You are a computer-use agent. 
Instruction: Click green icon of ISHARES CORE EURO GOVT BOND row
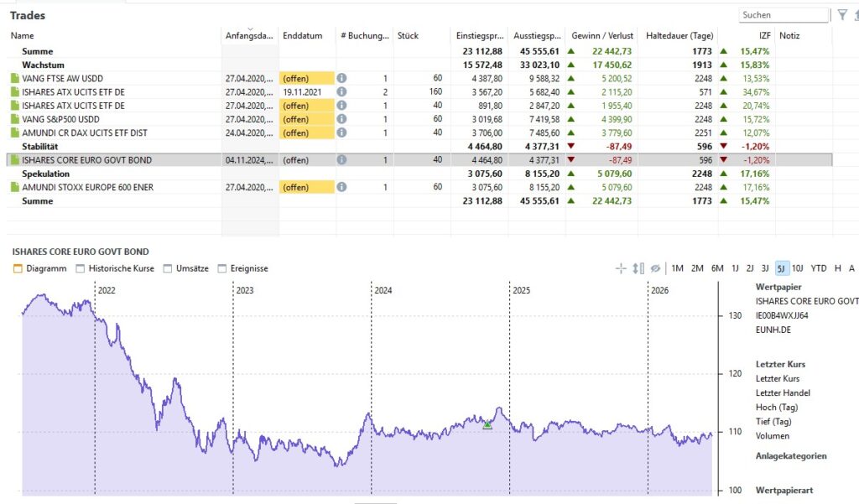coord(15,160)
